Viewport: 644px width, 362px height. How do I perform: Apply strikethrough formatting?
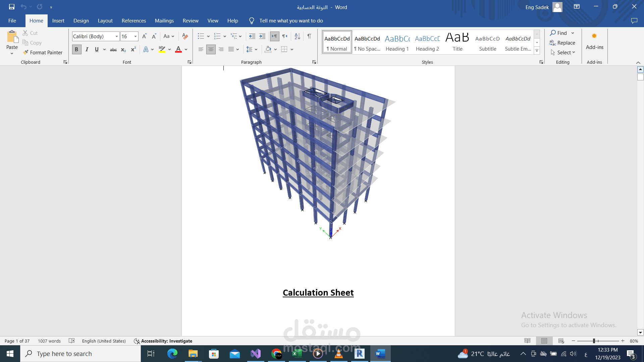113,50
